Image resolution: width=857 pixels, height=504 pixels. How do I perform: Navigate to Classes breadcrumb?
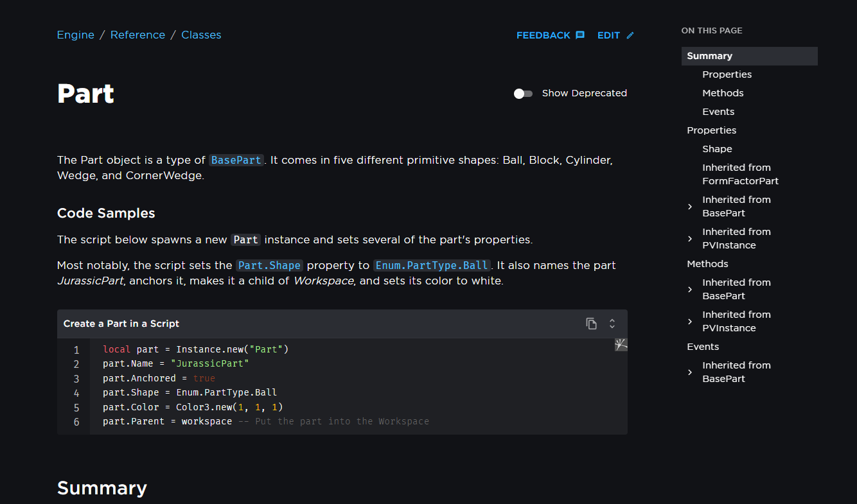pos(201,35)
